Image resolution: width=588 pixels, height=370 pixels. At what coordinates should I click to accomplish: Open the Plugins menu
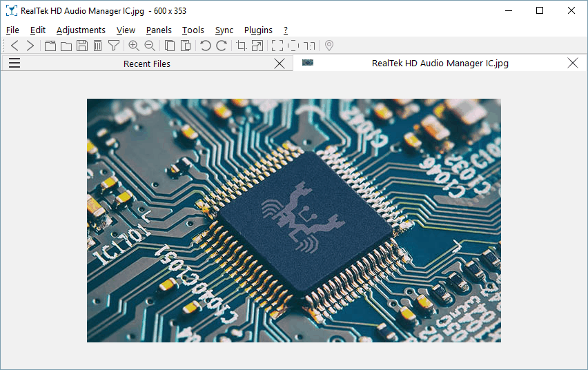[258, 30]
